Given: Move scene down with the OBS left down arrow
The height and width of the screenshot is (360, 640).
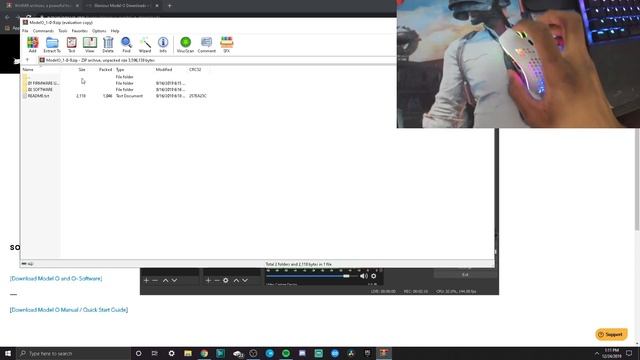Looking at the screenshot, I should pos(174,280).
